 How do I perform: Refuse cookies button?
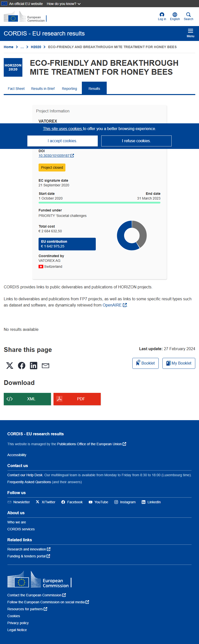point(136,141)
